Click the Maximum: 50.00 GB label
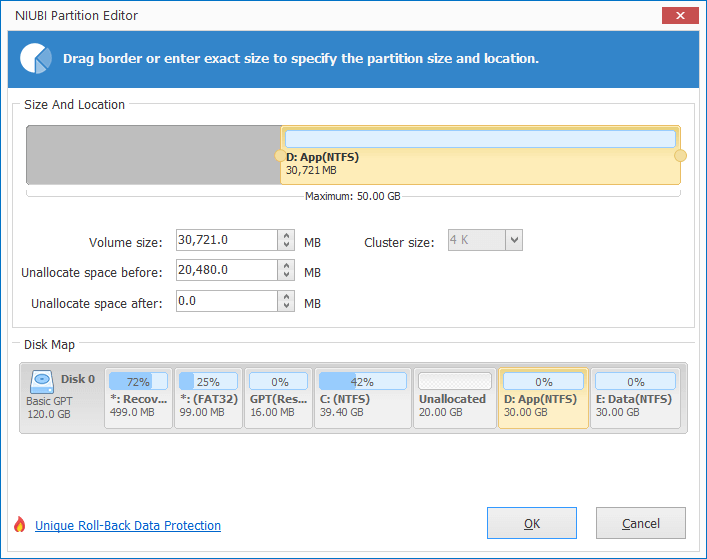 tap(353, 197)
